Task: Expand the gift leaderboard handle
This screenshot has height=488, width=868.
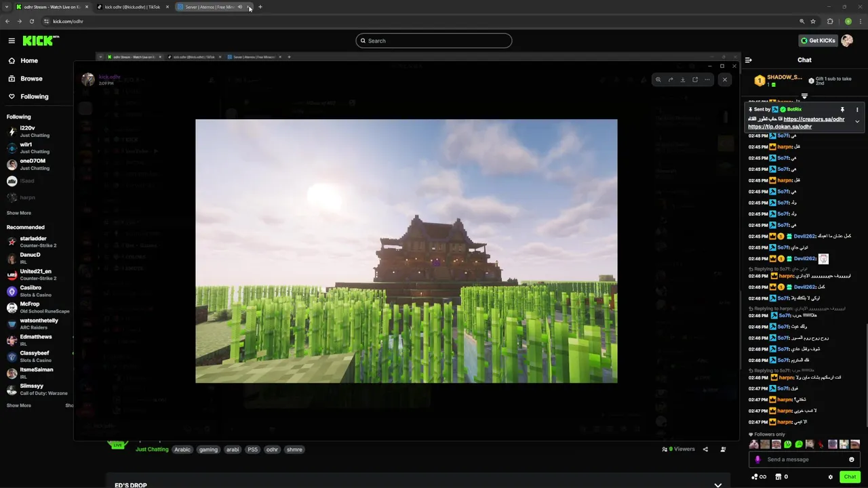Action: click(804, 96)
